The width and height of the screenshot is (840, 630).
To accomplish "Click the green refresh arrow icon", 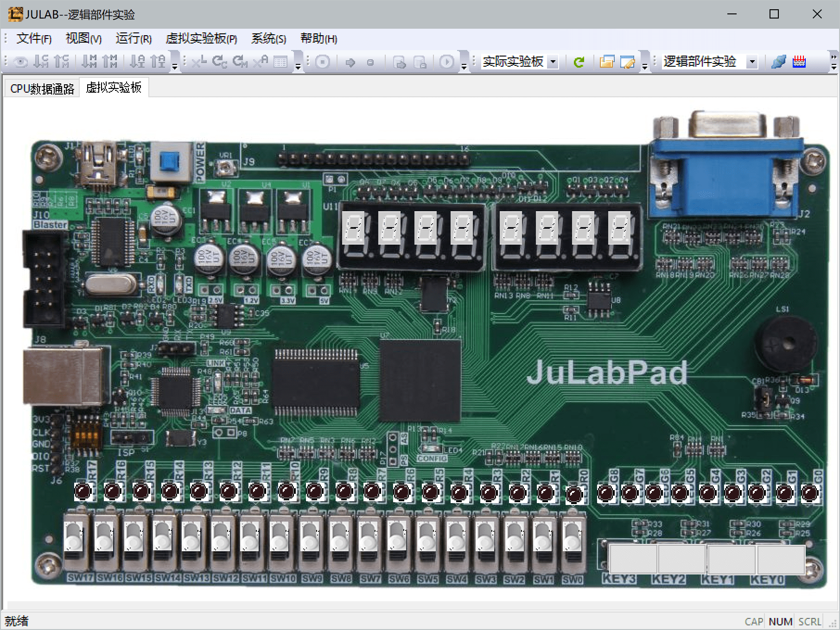I will coord(579,62).
